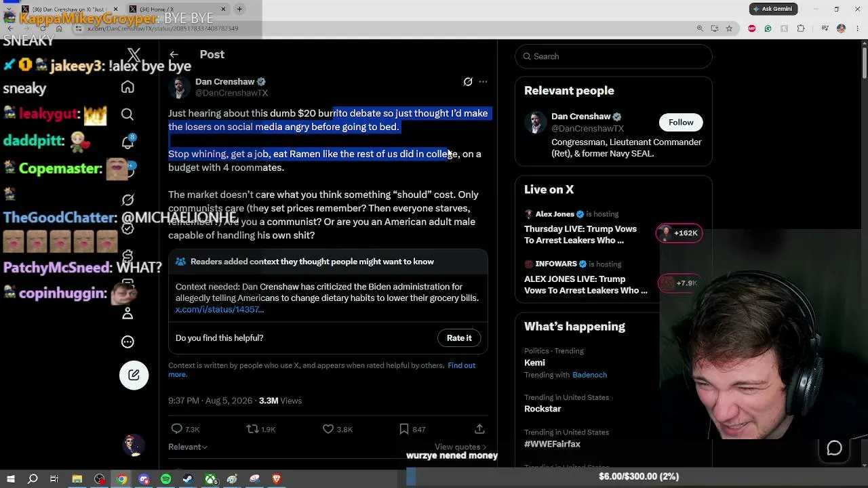868x488 pixels.
Task: Open Steam from the taskbar
Action: coord(188,479)
